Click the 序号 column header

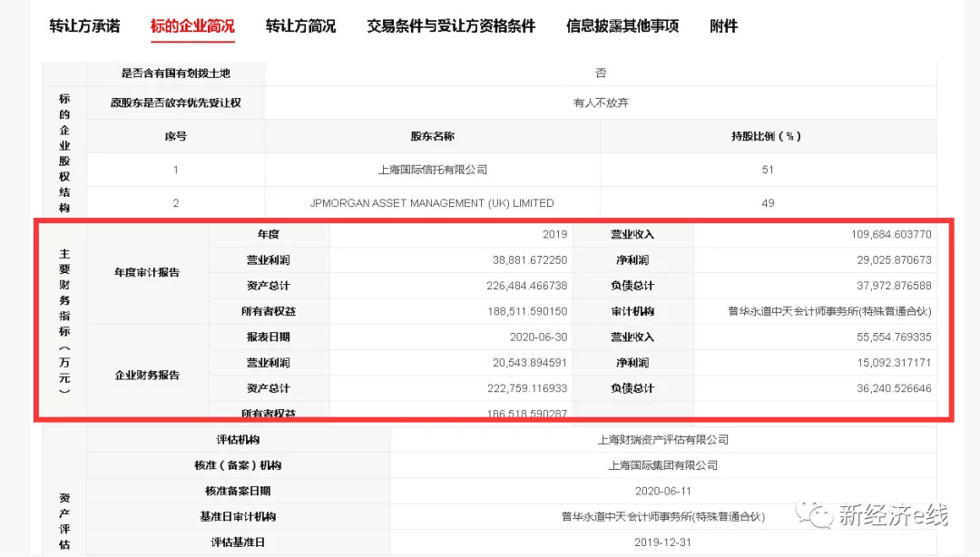pyautogui.click(x=176, y=136)
